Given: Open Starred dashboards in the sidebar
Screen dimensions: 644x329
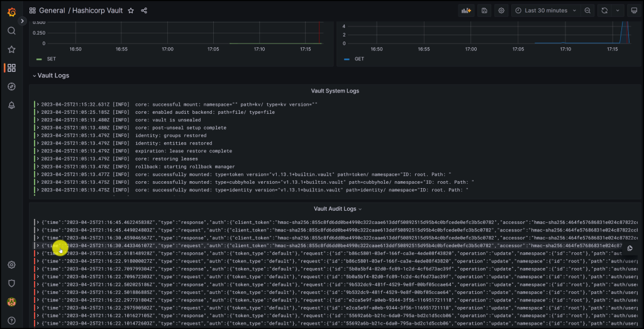Looking at the screenshot, I should click(x=11, y=49).
